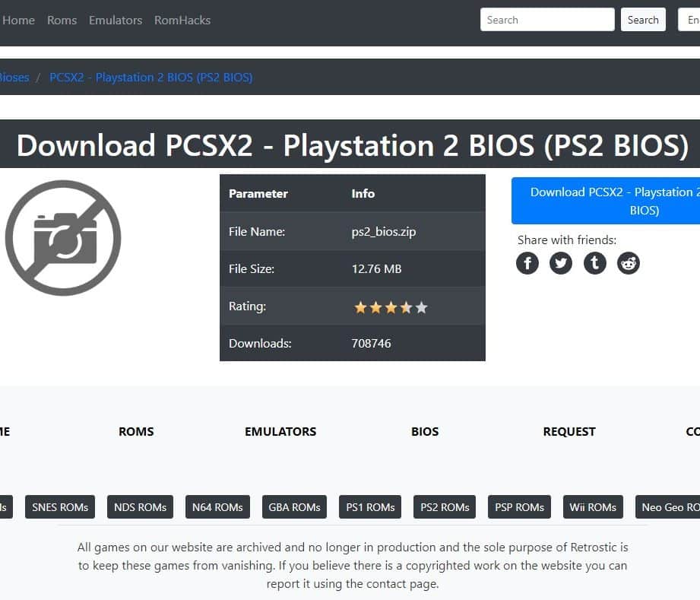
Task: Click the star rating row
Action: click(353, 306)
